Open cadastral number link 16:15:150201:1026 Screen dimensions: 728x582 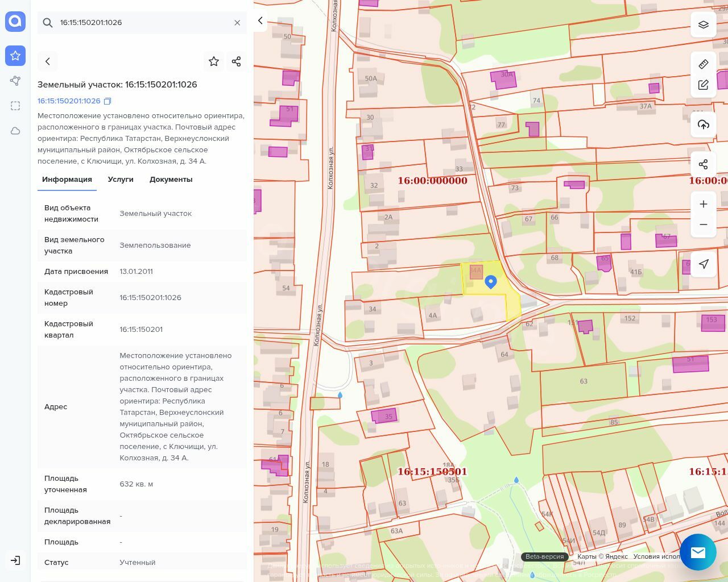coord(69,101)
